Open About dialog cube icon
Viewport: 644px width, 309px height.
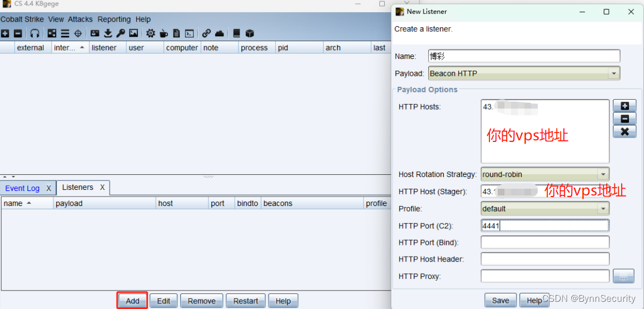coord(250,33)
